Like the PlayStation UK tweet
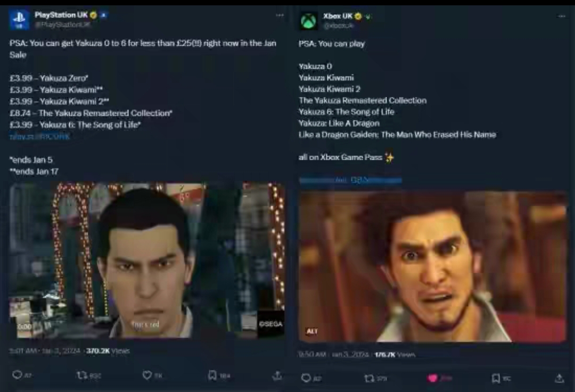This screenshot has height=392, width=575. pos(147,375)
